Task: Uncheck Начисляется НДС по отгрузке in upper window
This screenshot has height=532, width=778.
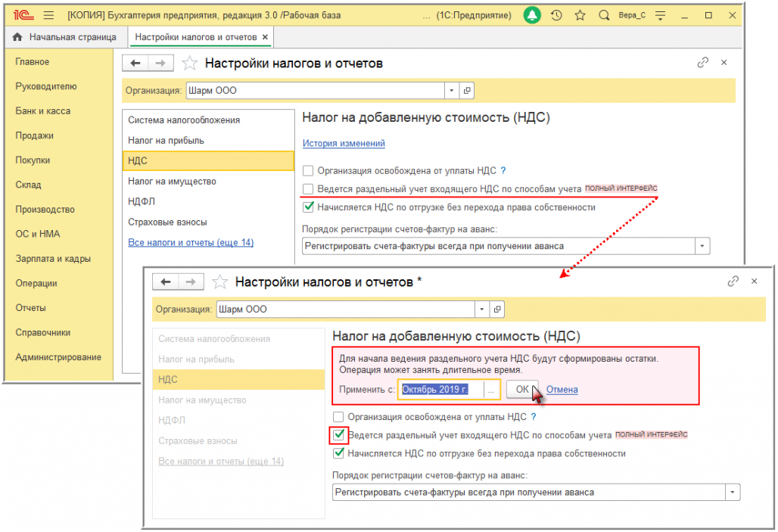Action: pyautogui.click(x=308, y=207)
